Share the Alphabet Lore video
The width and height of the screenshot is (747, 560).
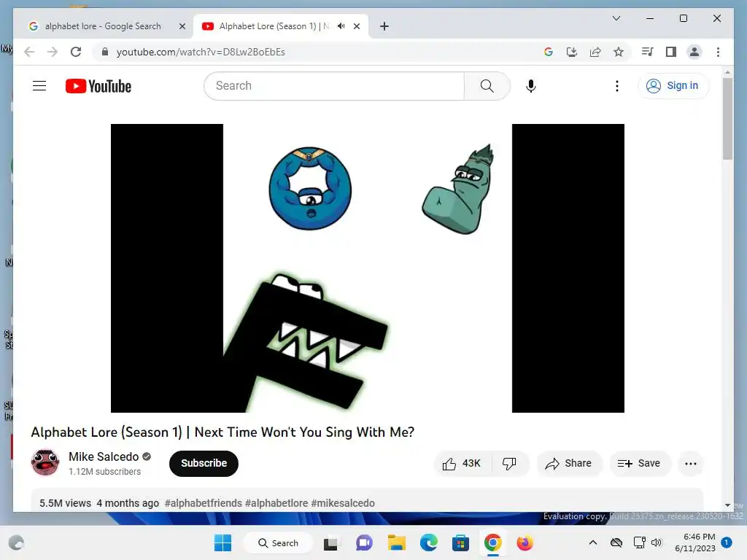coord(569,463)
